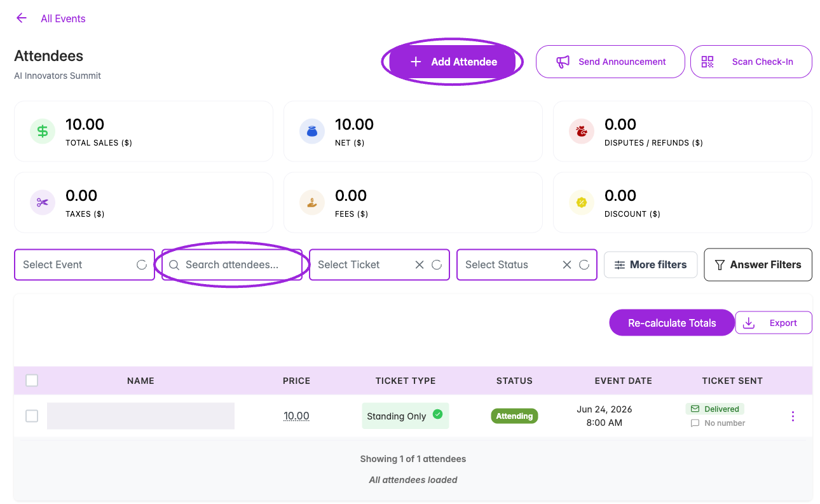Image resolution: width=820 pixels, height=504 pixels.
Task: Clear the Select Status filter with X
Action: click(567, 265)
